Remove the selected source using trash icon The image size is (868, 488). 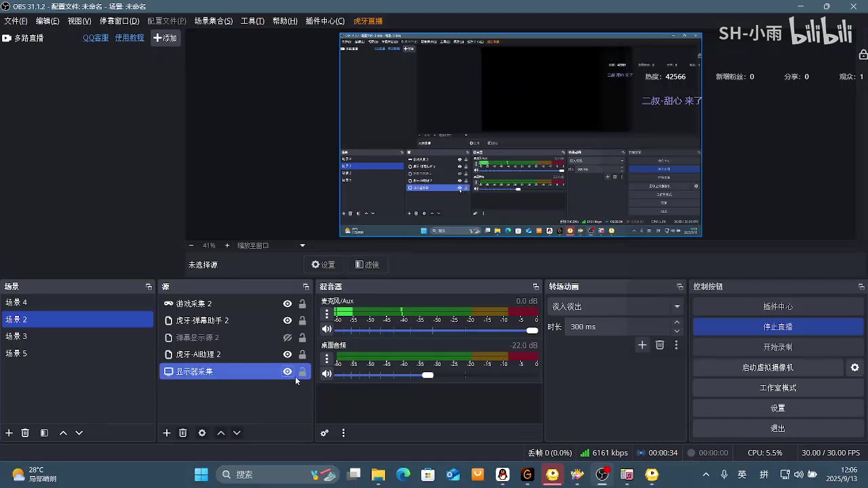(x=183, y=433)
